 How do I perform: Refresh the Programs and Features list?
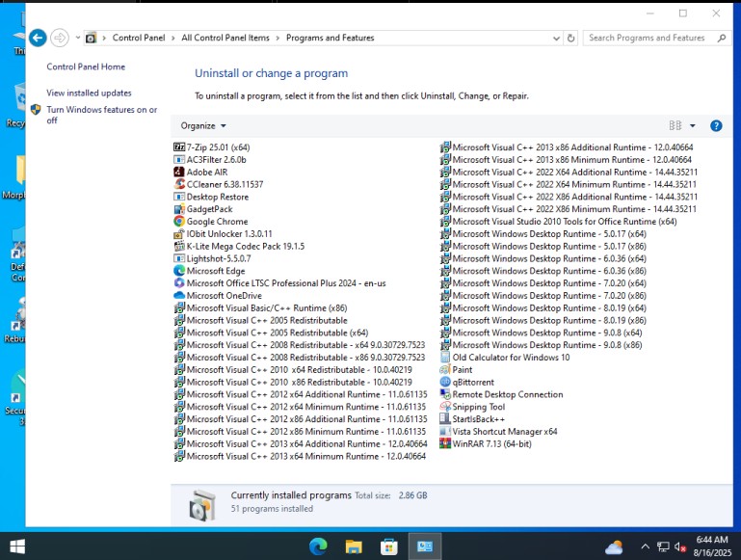pos(570,38)
